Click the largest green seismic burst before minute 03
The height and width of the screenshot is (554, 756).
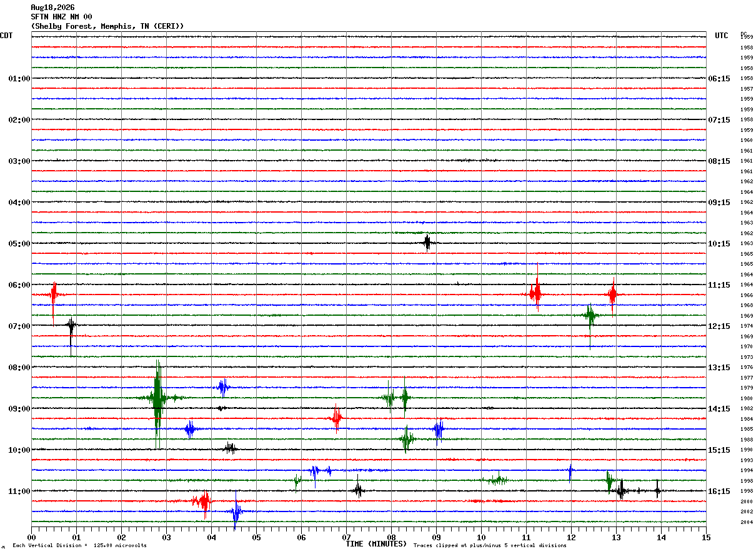point(157,398)
